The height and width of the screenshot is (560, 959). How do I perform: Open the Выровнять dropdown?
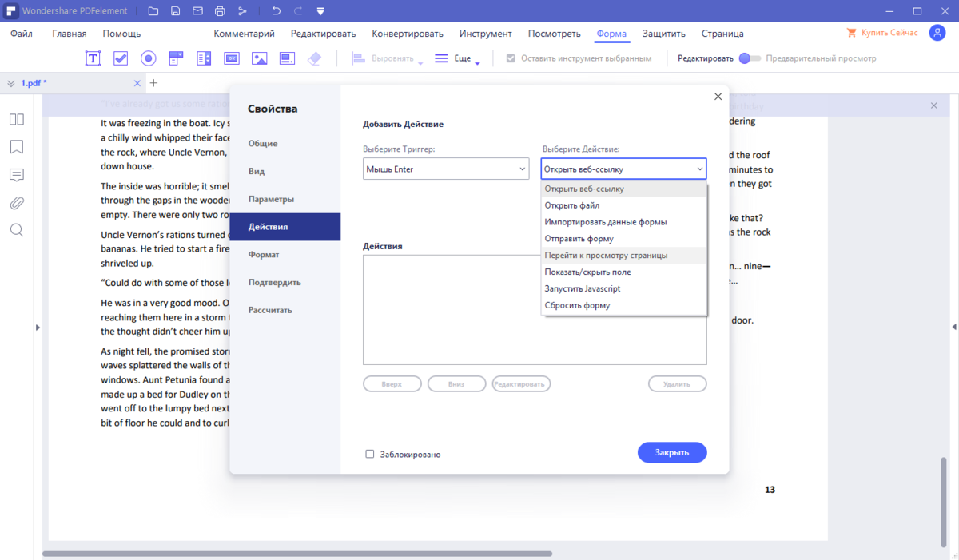(x=387, y=59)
